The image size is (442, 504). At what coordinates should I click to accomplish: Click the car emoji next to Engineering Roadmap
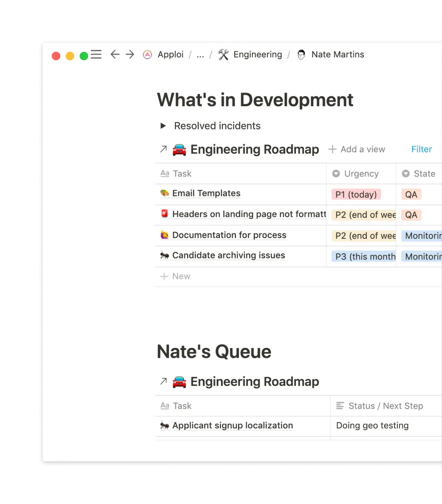pyautogui.click(x=179, y=149)
